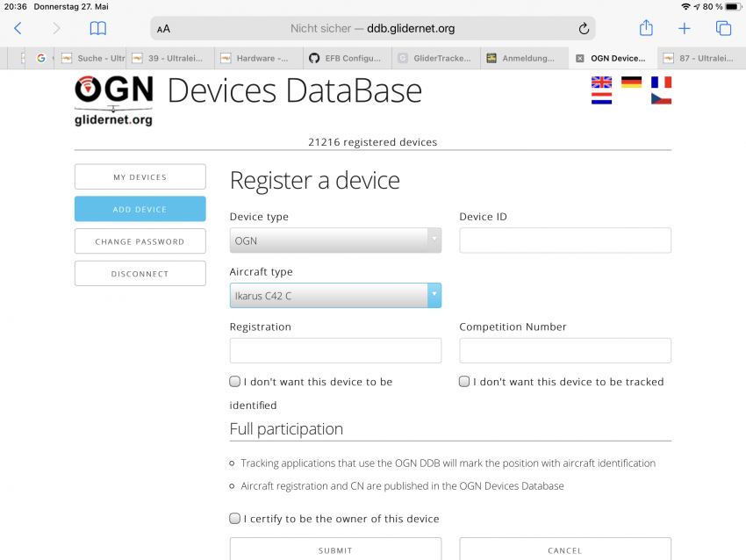The width and height of the screenshot is (746, 560).
Task: Open MY DEVICES page
Action: click(140, 177)
